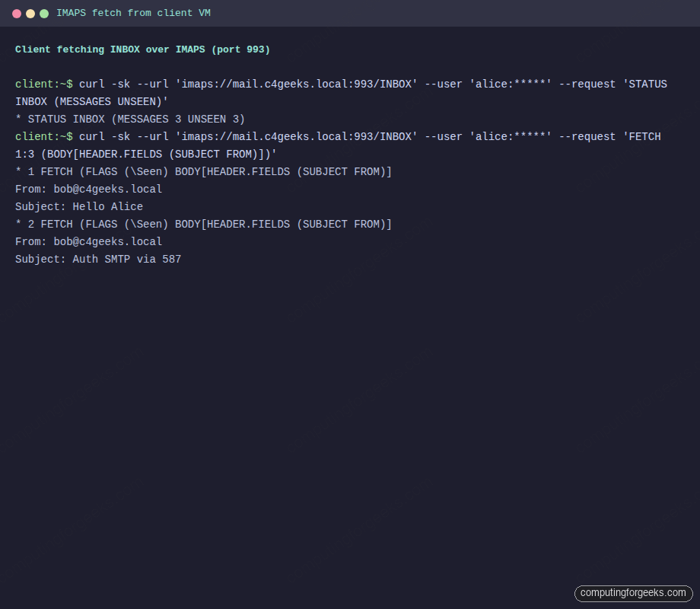Click the From address under message 2
This screenshot has height=609, width=700.
pos(107,241)
